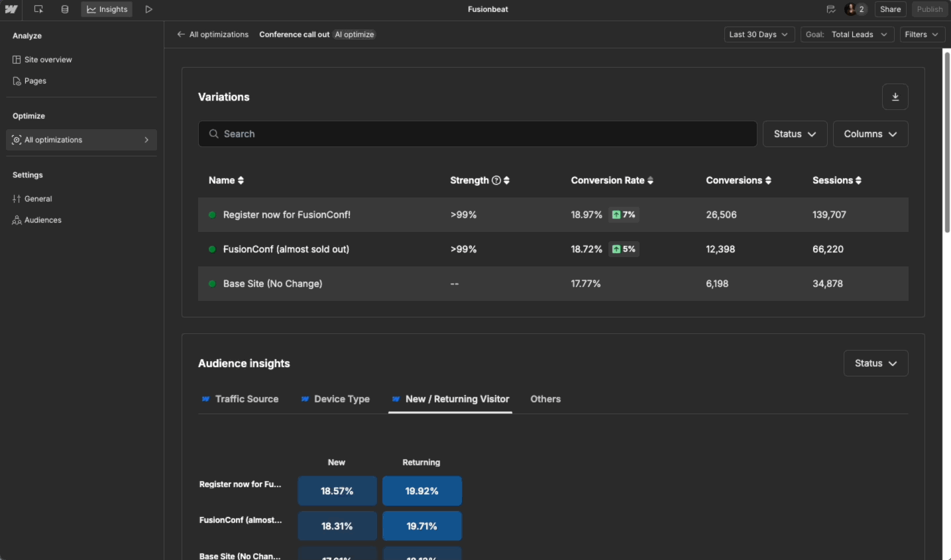Select the Register now for FusionConf! row

553,215
